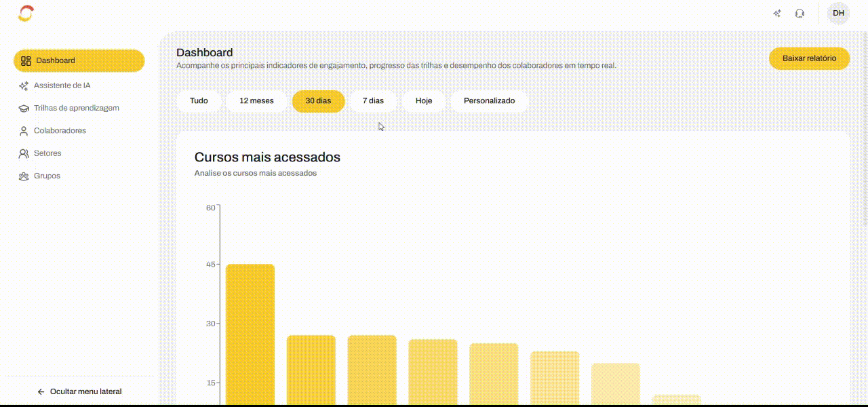This screenshot has height=407, width=868.
Task: Download report with Baixar relatório button
Action: 809,58
